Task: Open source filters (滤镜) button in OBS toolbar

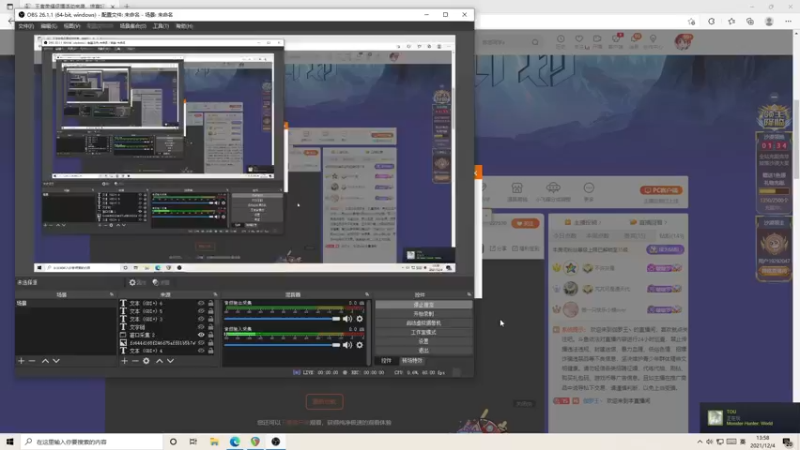Action: click(161, 282)
